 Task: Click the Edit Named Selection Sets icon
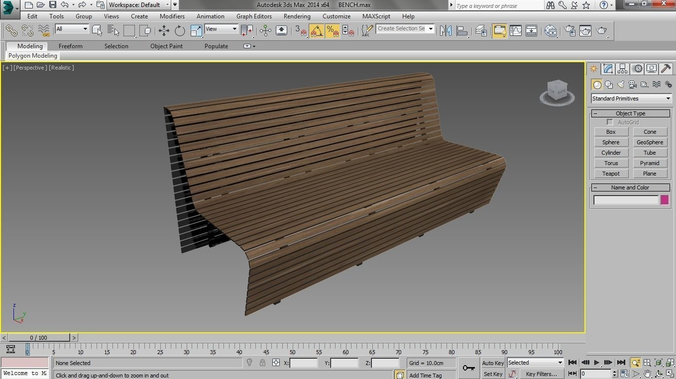pos(367,31)
